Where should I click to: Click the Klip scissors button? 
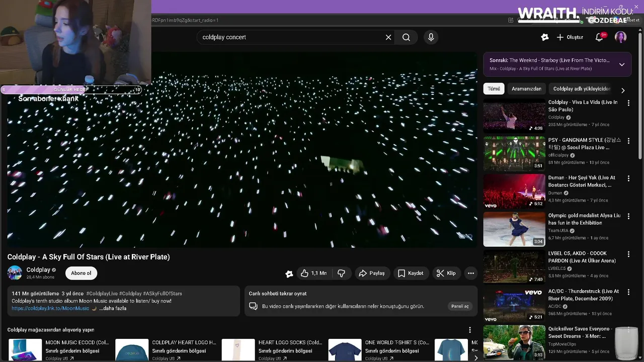(446, 273)
